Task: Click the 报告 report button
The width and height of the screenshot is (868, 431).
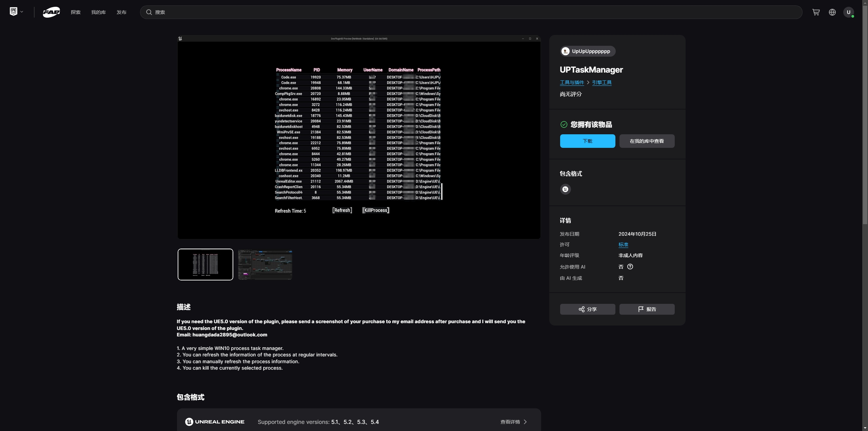Action: (647, 309)
